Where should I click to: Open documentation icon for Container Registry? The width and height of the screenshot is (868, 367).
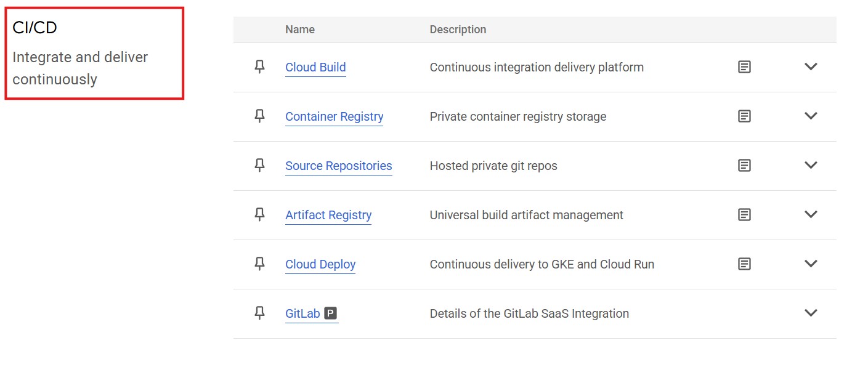tap(744, 116)
